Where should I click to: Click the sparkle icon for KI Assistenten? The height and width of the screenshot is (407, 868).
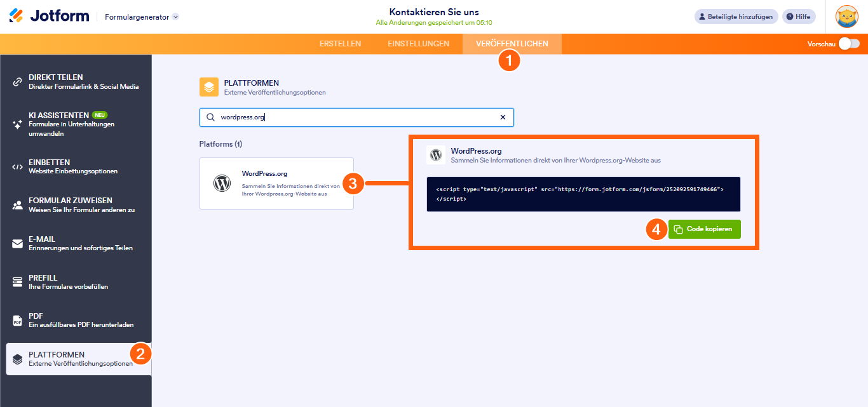tap(18, 124)
